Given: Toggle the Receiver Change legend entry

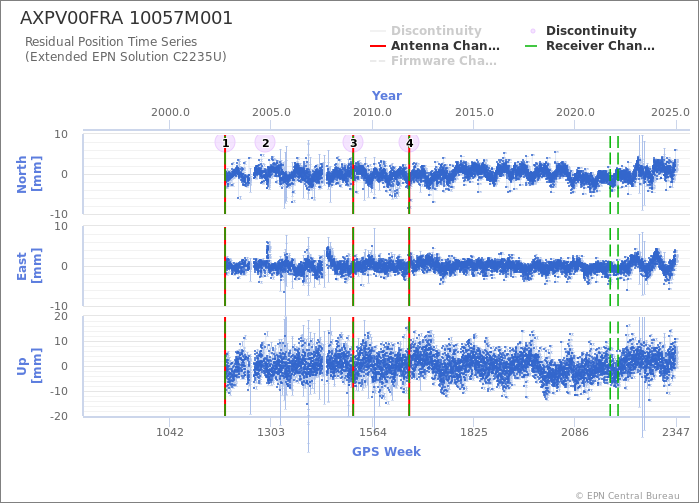Looking at the screenshot, I should click(x=589, y=46).
